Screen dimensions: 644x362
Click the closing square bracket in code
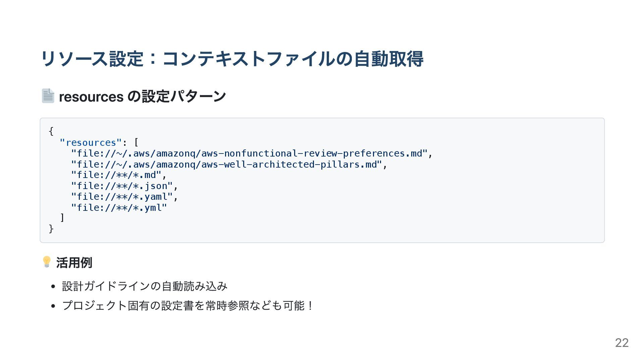click(x=62, y=218)
